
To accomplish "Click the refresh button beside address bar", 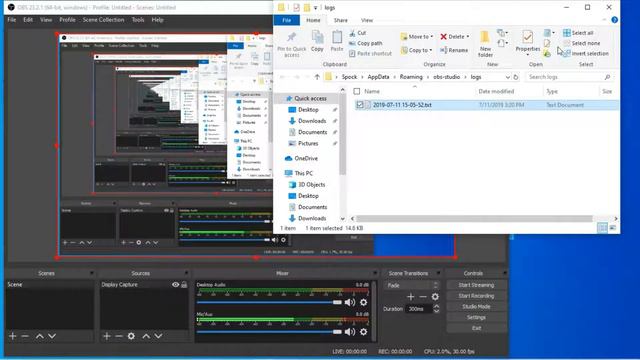I will click(516, 77).
